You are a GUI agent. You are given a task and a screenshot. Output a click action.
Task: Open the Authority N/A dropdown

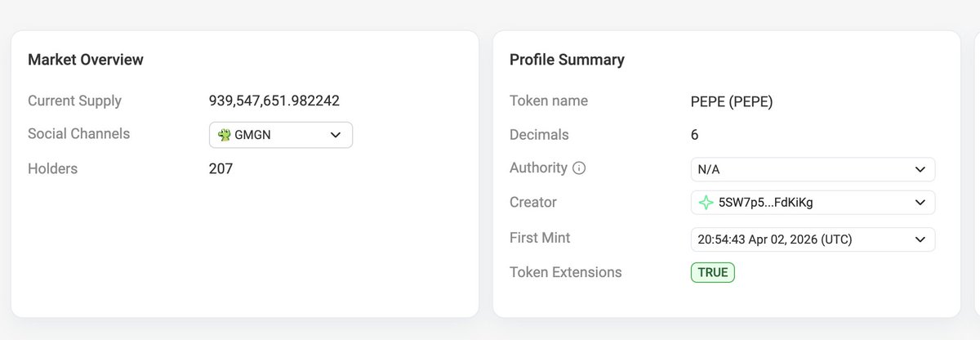pos(812,169)
